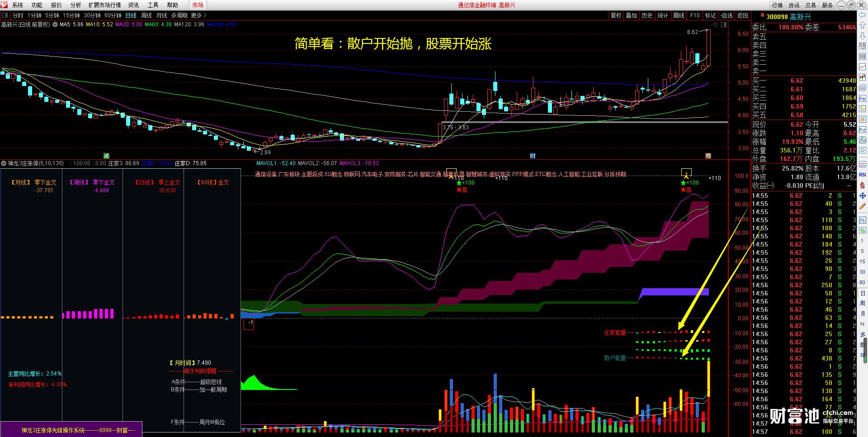Image resolution: width=868 pixels, height=437 pixels.
Task: Open the 分析 menu
Action: 76,5
